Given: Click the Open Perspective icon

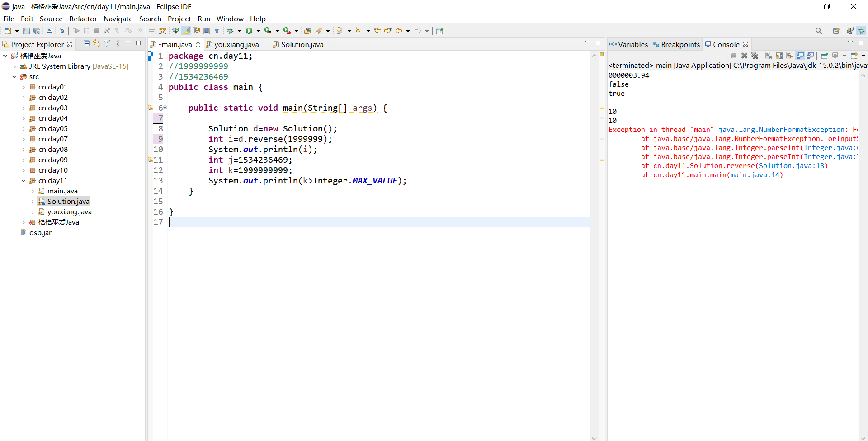Looking at the screenshot, I should coord(836,31).
